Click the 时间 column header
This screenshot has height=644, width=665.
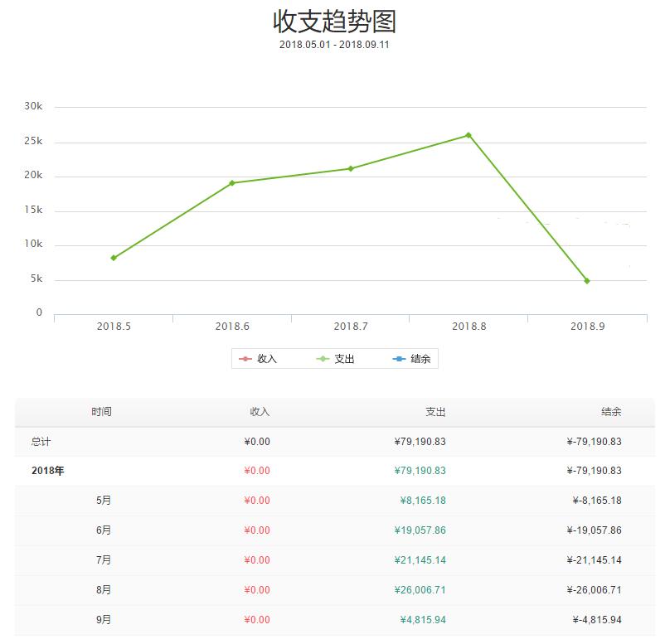pyautogui.click(x=101, y=411)
